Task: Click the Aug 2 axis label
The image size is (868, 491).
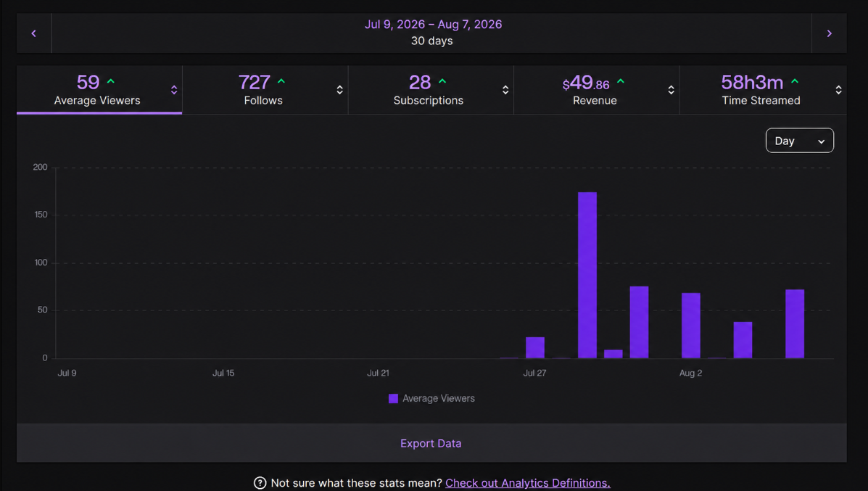Action: tap(690, 373)
